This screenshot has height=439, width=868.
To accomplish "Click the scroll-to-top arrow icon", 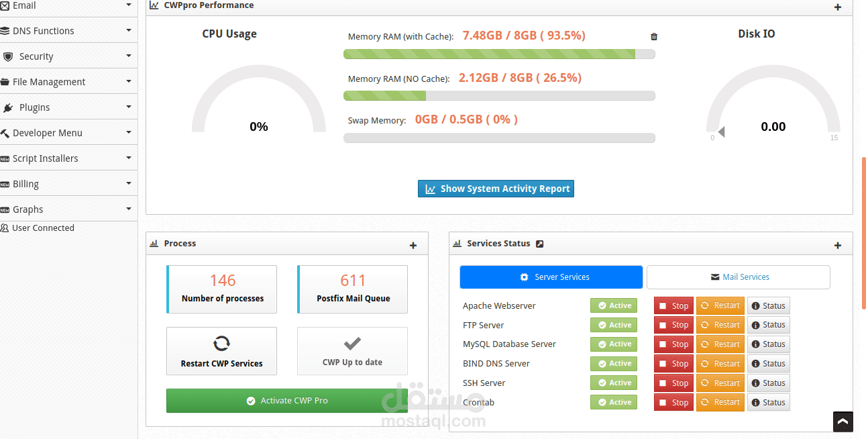I will click(x=843, y=422).
